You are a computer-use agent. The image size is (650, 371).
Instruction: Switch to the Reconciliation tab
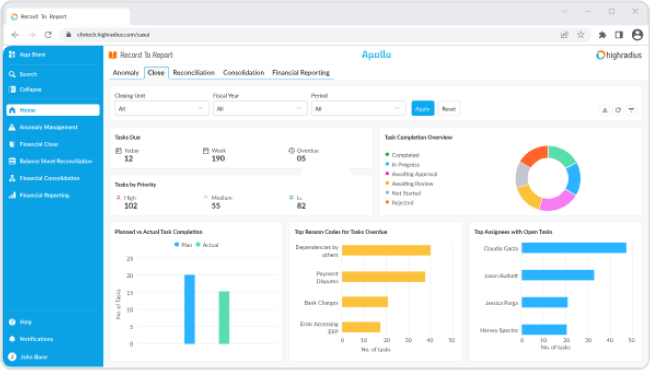194,73
